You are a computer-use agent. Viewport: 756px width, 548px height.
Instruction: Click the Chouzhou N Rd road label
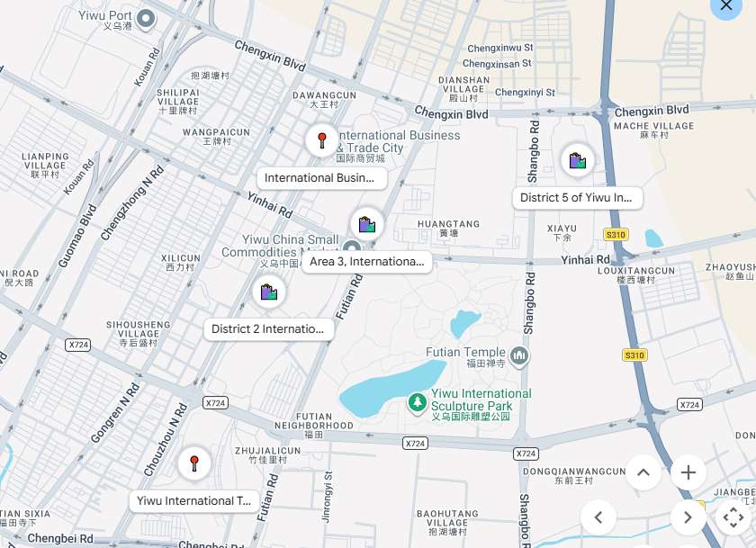pyautogui.click(x=166, y=439)
